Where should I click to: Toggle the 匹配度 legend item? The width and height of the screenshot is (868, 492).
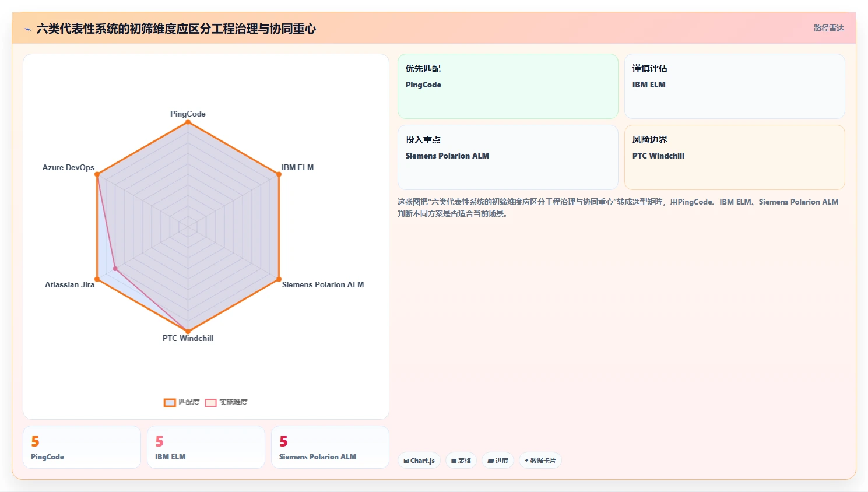click(x=182, y=402)
